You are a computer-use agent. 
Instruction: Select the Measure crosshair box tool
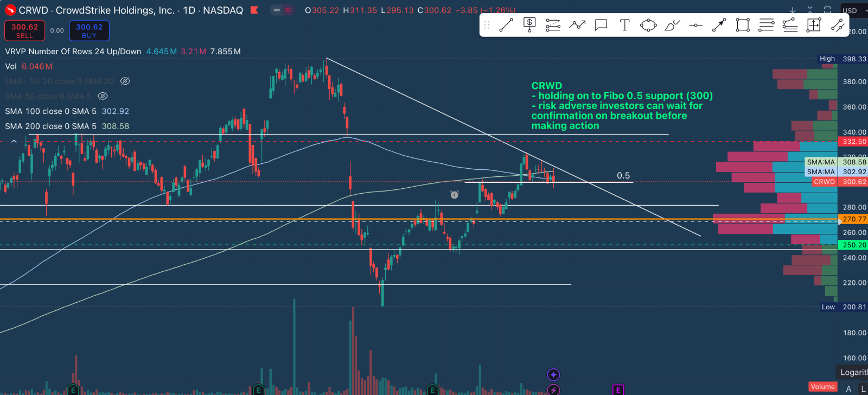click(814, 25)
